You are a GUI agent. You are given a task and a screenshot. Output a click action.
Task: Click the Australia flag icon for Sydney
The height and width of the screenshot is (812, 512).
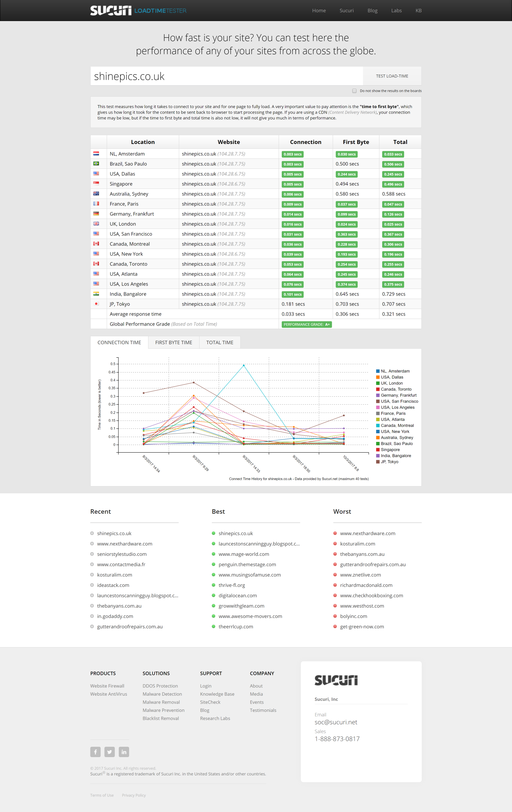96,194
